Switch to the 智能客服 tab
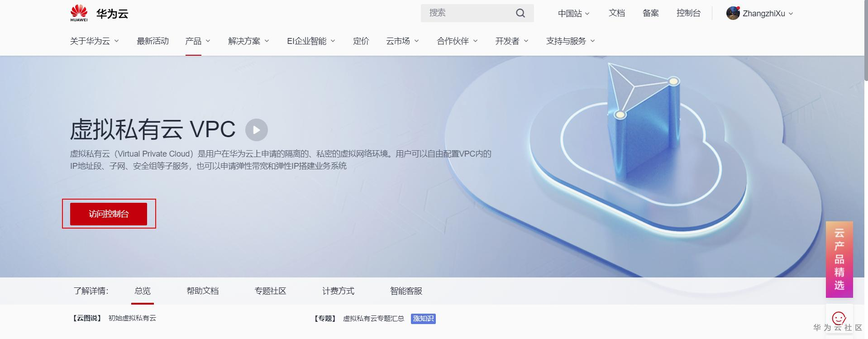Viewport: 868px width, 339px height. (x=406, y=291)
